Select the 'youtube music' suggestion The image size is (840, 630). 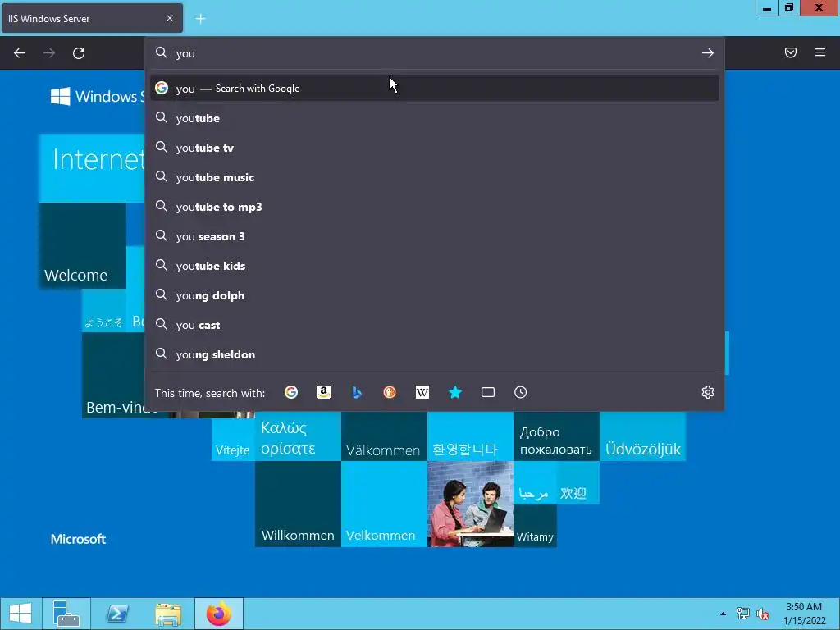pyautogui.click(x=435, y=177)
